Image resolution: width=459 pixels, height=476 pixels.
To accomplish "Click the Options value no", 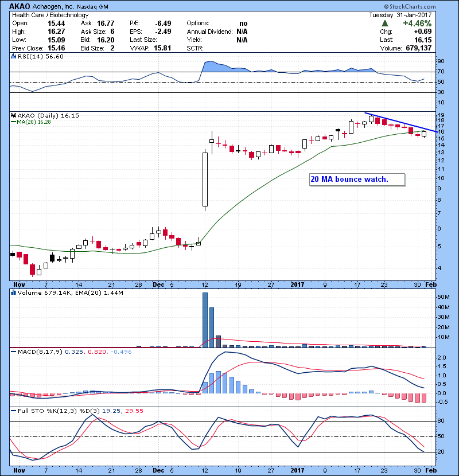I will pyautogui.click(x=243, y=24).
